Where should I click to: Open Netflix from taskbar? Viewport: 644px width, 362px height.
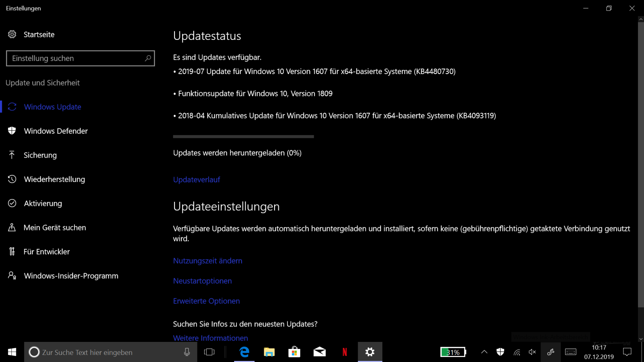click(345, 352)
